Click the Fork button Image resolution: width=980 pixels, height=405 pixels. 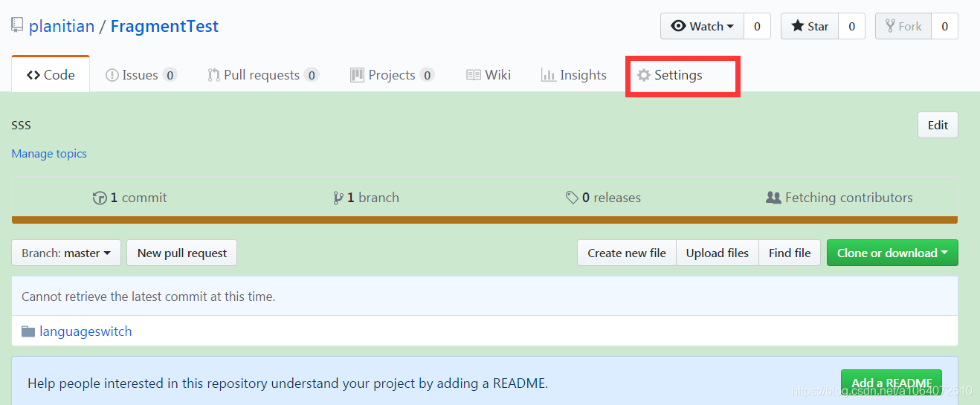(x=903, y=26)
